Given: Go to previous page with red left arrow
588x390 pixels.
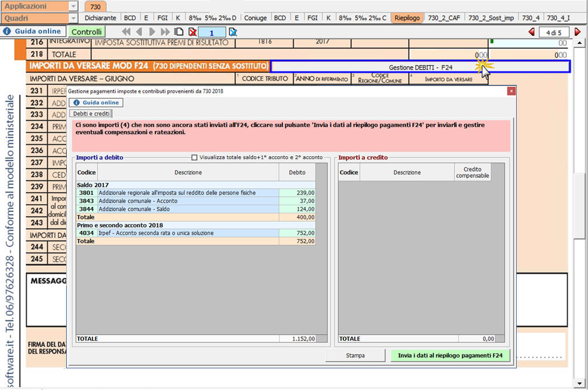Looking at the screenshot, I should coord(532,32).
